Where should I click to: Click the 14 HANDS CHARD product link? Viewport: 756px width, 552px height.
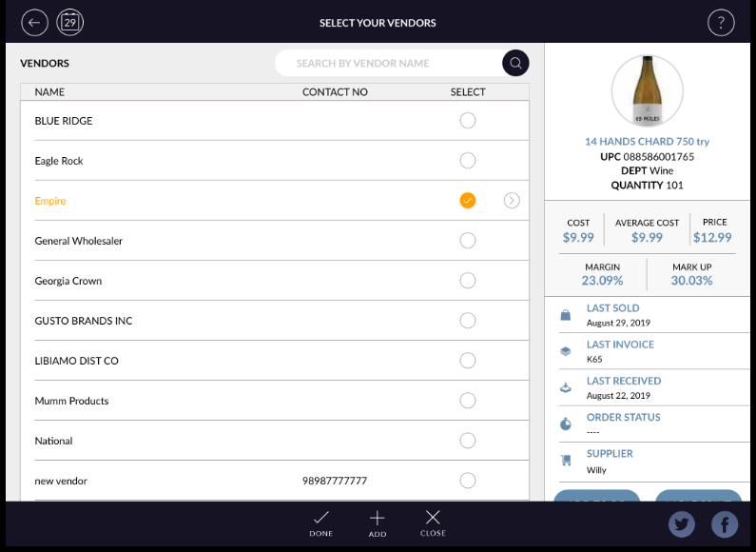pyautogui.click(x=647, y=142)
